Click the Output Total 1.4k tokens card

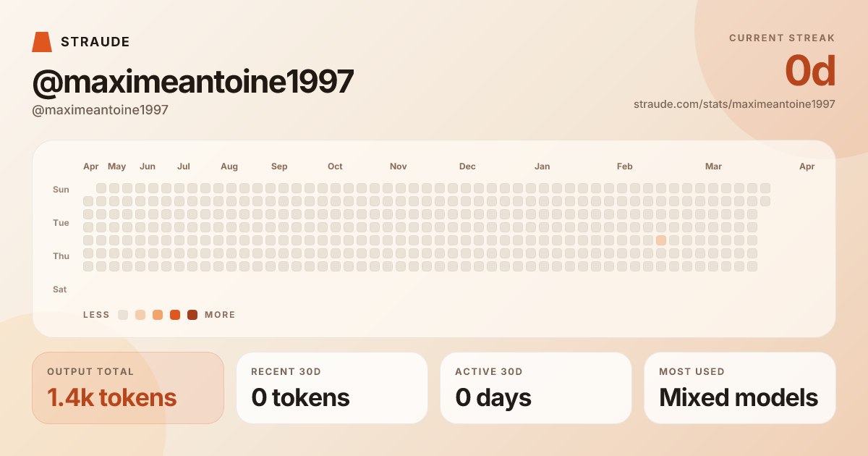[x=128, y=388]
